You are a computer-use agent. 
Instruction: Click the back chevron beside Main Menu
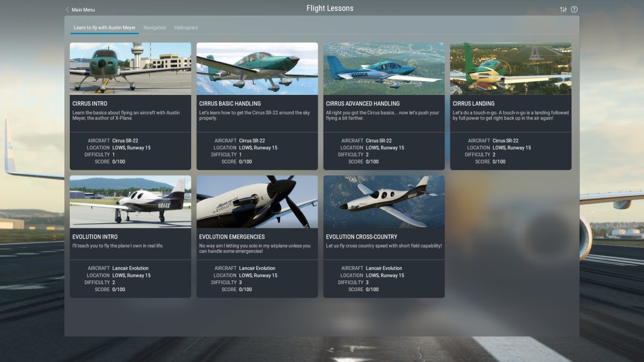tap(67, 10)
